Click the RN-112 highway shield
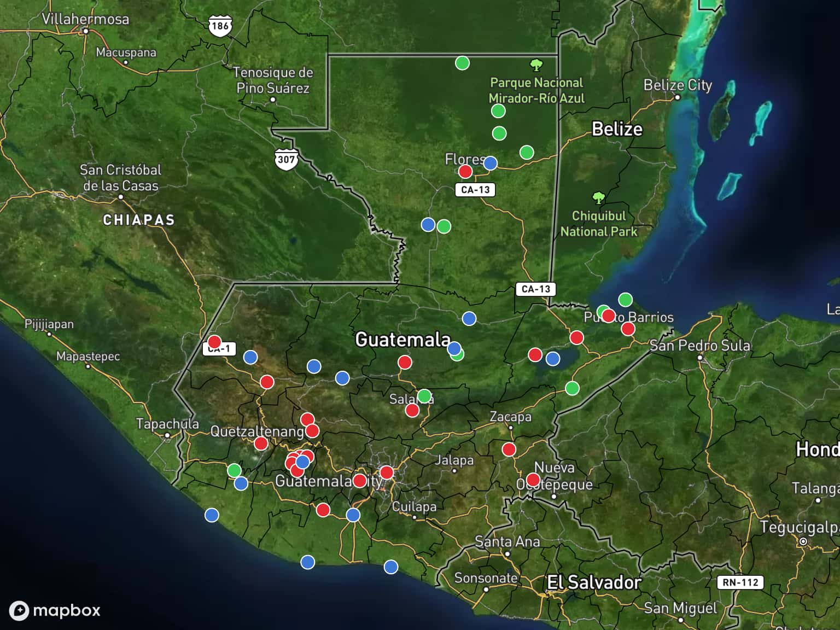The image size is (840, 630). coord(740,582)
